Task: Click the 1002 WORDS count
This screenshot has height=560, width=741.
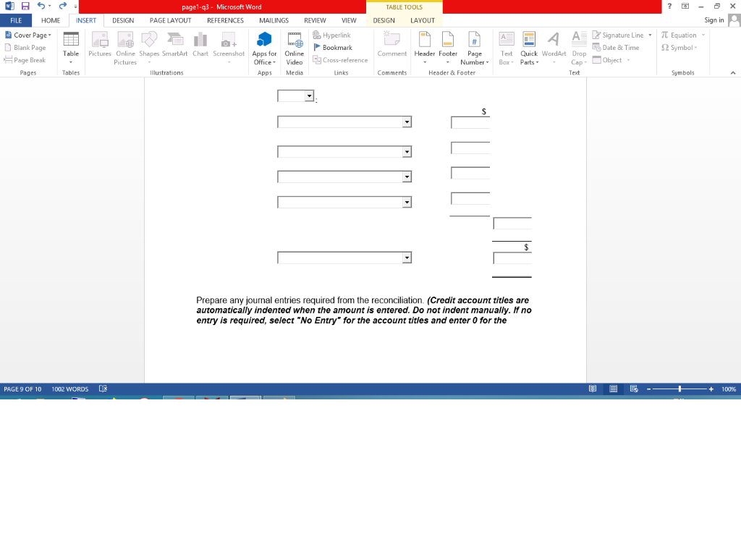Action: 70,389
